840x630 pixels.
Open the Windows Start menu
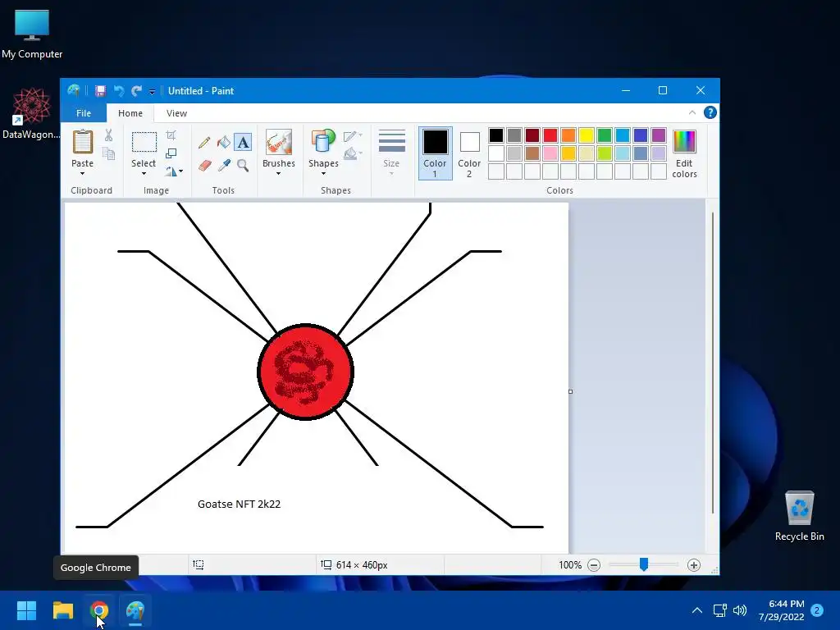click(26, 610)
